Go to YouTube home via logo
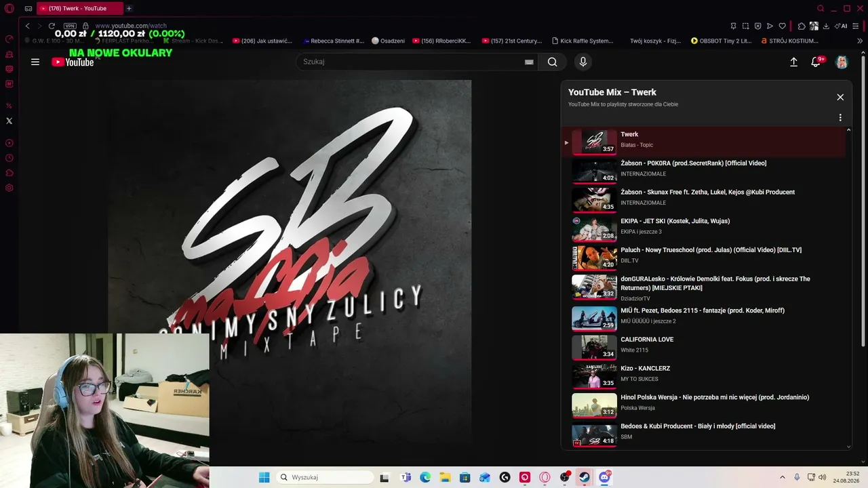The image size is (868, 488). [x=73, y=62]
